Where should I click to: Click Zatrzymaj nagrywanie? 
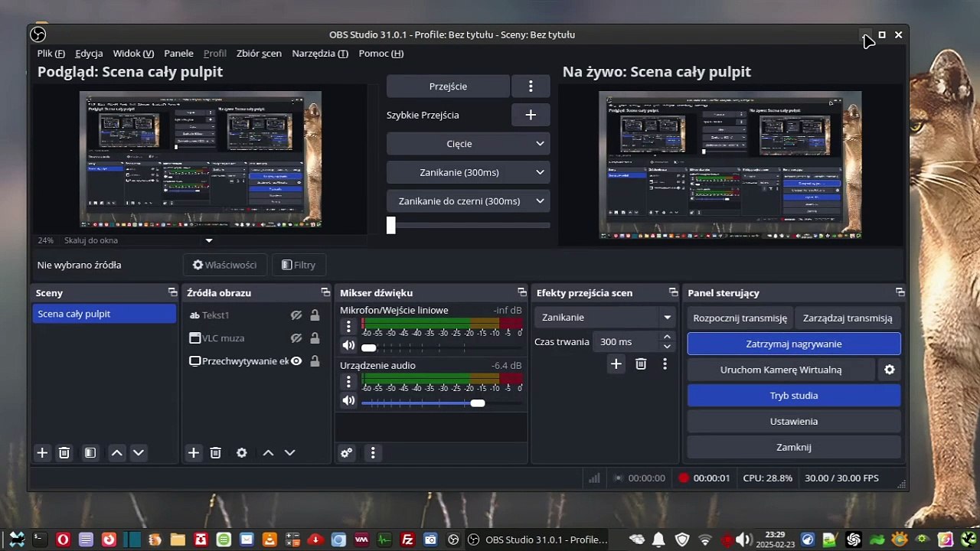(x=794, y=344)
